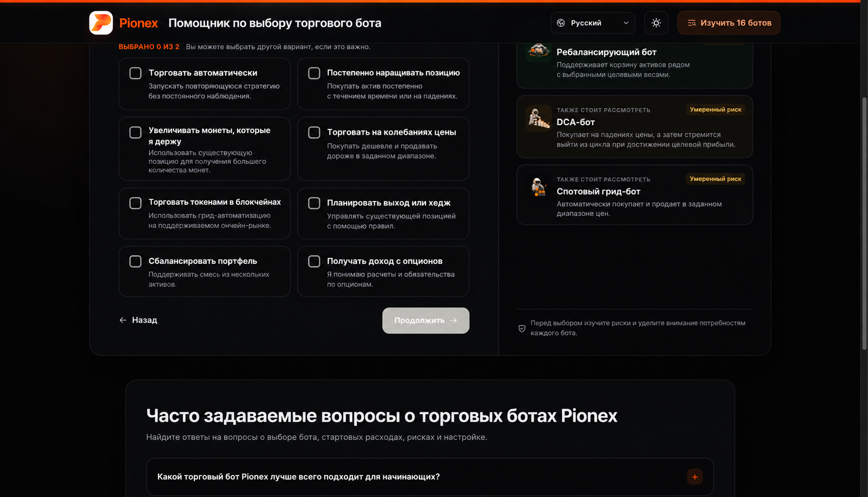Click ТАКЖЕ СТОИТ РАССМОТРЕТЬ label above DCA-бот
The width and height of the screenshot is (868, 497).
pyautogui.click(x=603, y=110)
